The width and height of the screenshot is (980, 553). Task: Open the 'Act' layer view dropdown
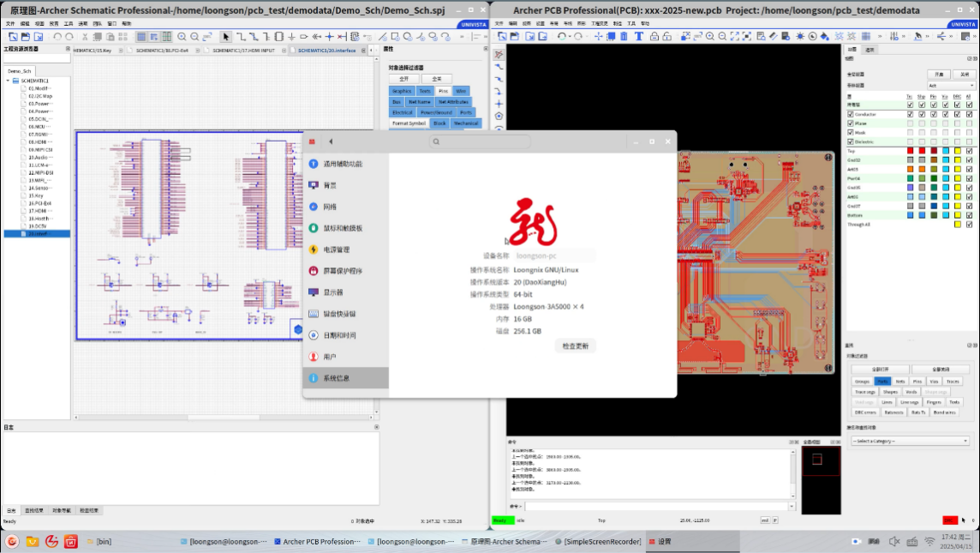click(x=951, y=86)
